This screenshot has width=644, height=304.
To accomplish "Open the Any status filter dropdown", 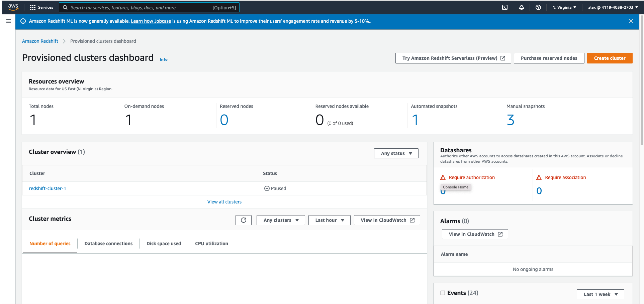I will coord(396,153).
